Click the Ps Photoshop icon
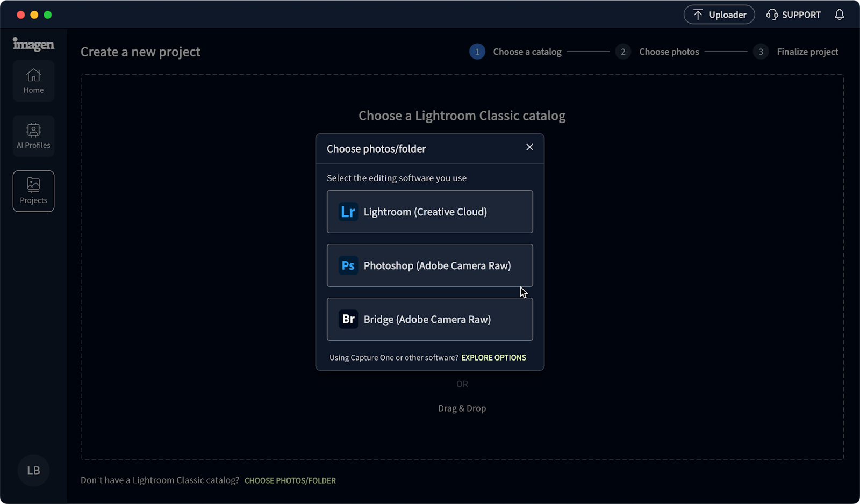Image resolution: width=860 pixels, height=504 pixels. (348, 265)
